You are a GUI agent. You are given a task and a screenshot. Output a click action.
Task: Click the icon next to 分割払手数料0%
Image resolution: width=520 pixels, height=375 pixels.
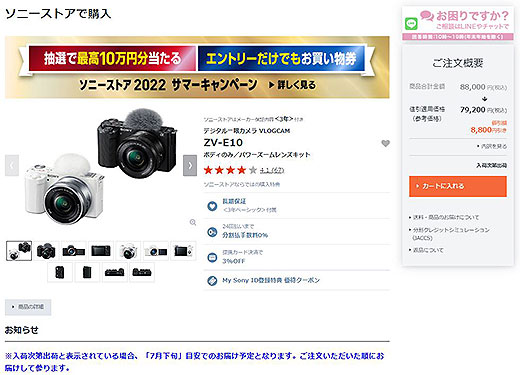pos(212,232)
